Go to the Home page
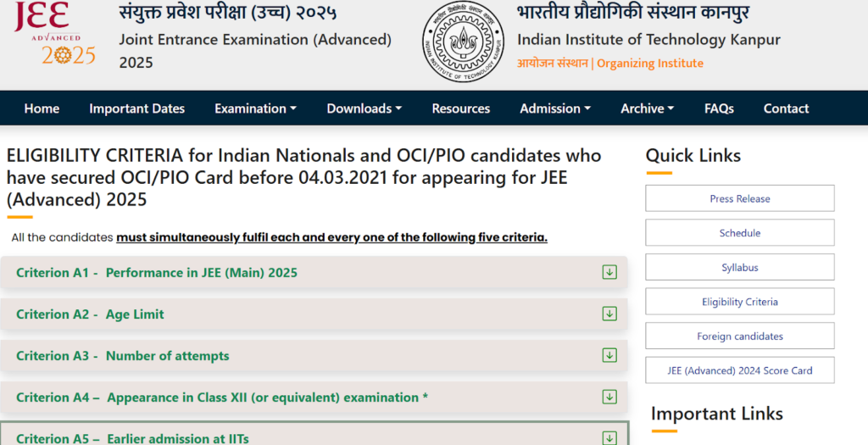868x445 pixels. [42, 108]
